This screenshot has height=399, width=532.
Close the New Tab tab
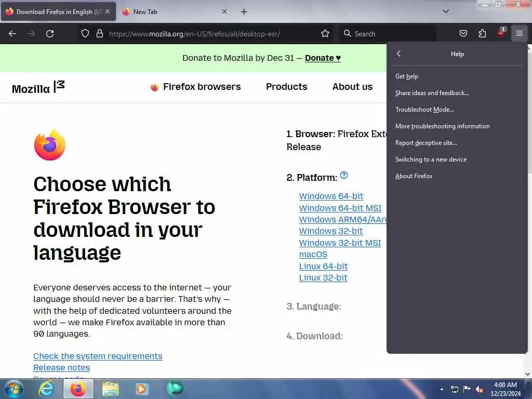(224, 11)
